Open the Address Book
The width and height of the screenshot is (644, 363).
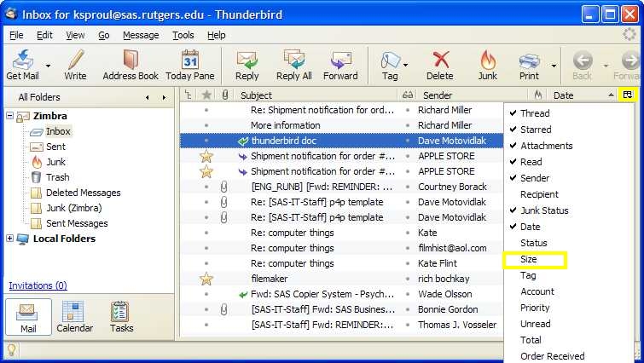point(131,65)
